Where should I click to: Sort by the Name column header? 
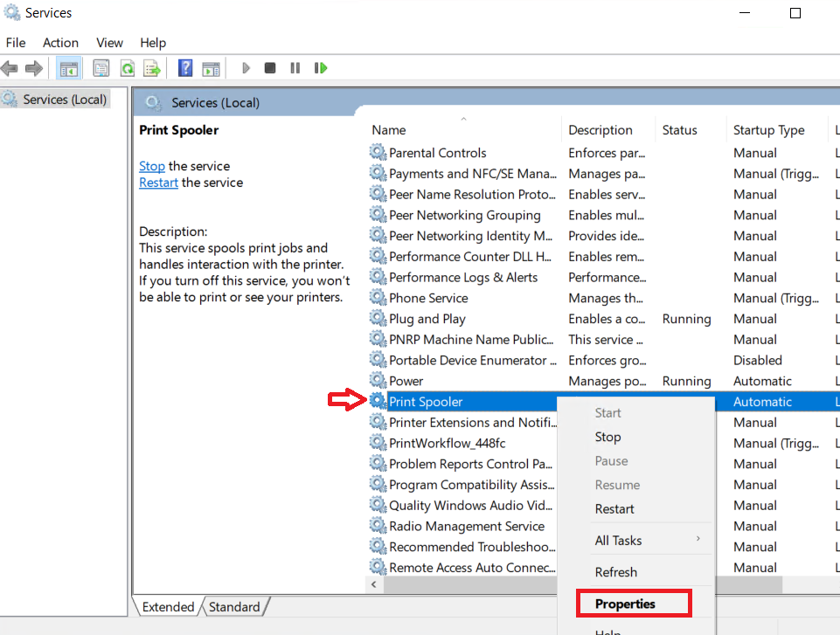click(x=464, y=130)
